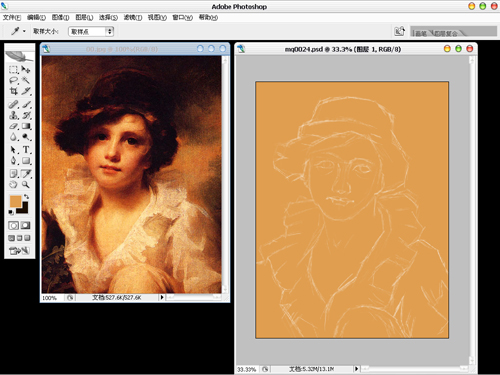This screenshot has width=500, height=375.
Task: Select the Blur tool
Action: pos(13,137)
